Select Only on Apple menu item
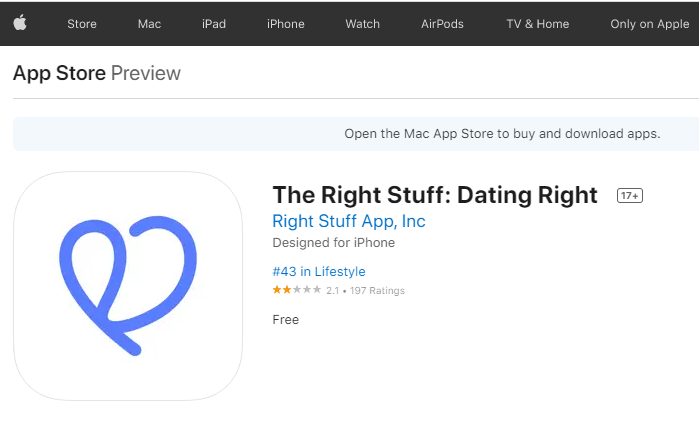Image resolution: width=699 pixels, height=433 pixels. [650, 24]
